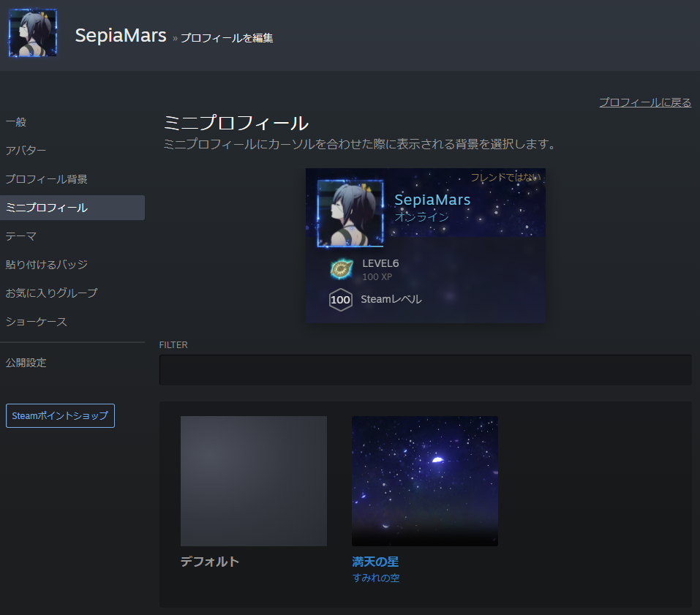Select ミニプロフィール sidebar item
Viewport: 700px width, 615px height.
point(72,208)
